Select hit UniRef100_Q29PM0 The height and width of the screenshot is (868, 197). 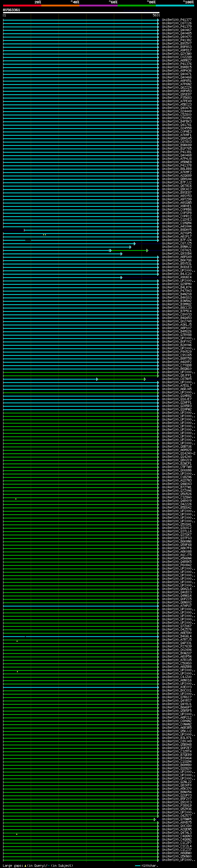click(x=176, y=284)
